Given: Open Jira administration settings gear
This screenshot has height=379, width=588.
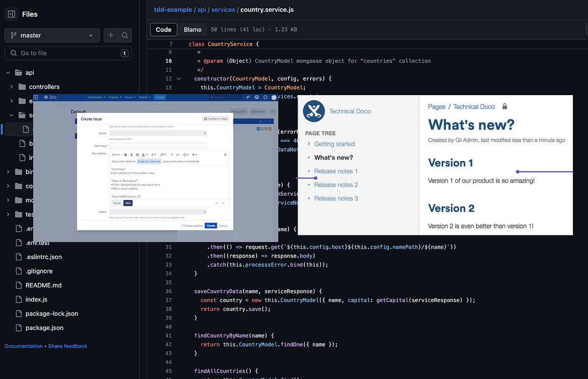Looking at the screenshot, I should (x=265, y=97).
